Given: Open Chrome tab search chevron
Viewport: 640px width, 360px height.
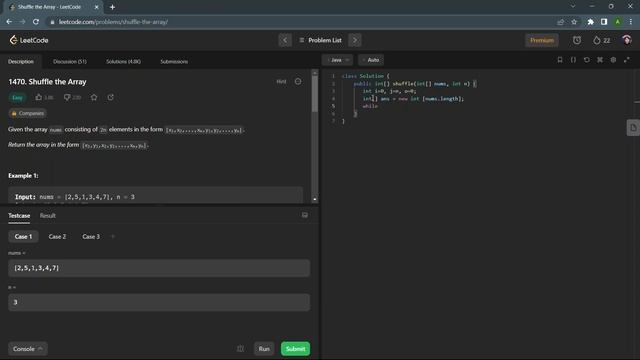Looking at the screenshot, I should [x=573, y=7].
